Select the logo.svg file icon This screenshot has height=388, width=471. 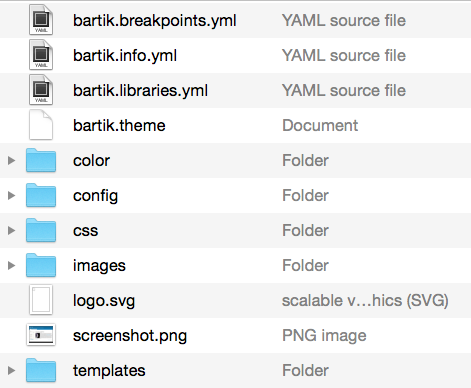[41, 300]
